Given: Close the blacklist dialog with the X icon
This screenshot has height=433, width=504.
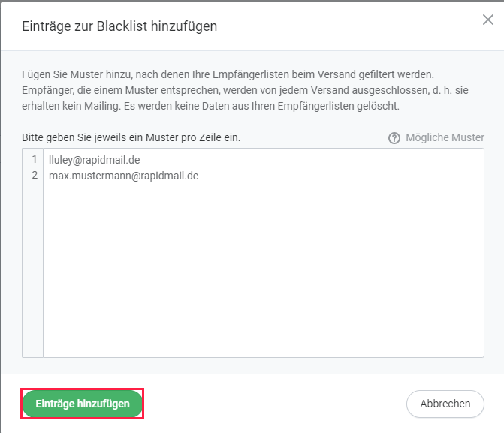Looking at the screenshot, I should [488, 20].
